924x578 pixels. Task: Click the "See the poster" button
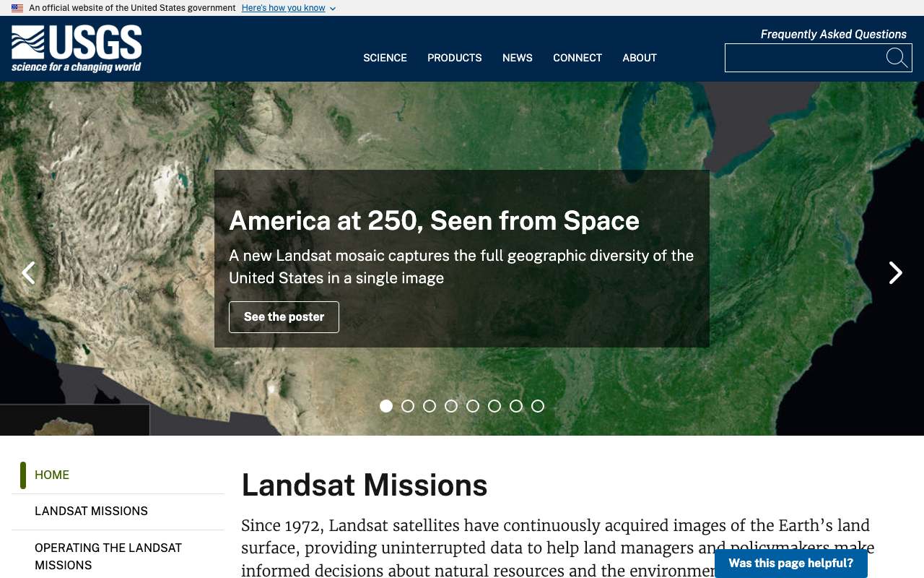(x=284, y=317)
